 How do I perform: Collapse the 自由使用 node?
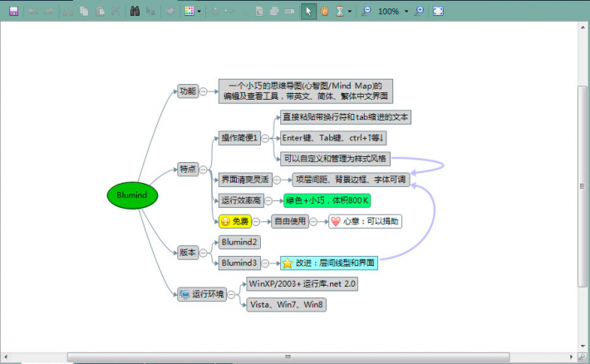[x=313, y=221]
